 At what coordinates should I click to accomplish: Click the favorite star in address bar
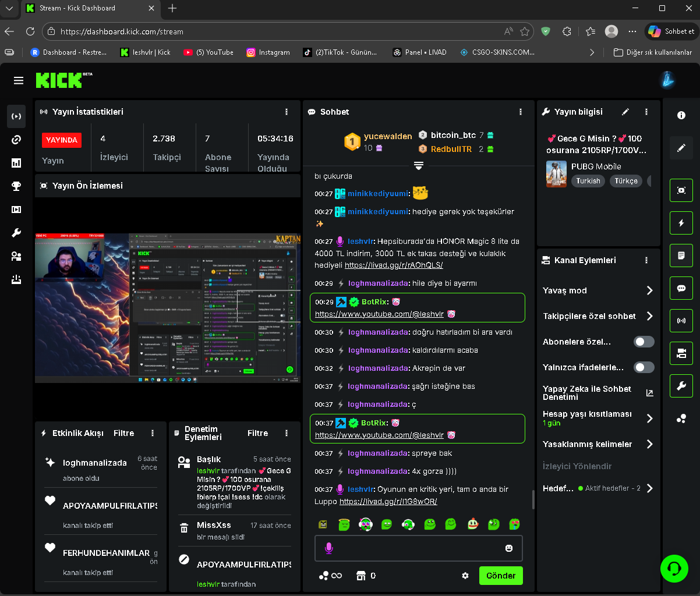point(525,31)
